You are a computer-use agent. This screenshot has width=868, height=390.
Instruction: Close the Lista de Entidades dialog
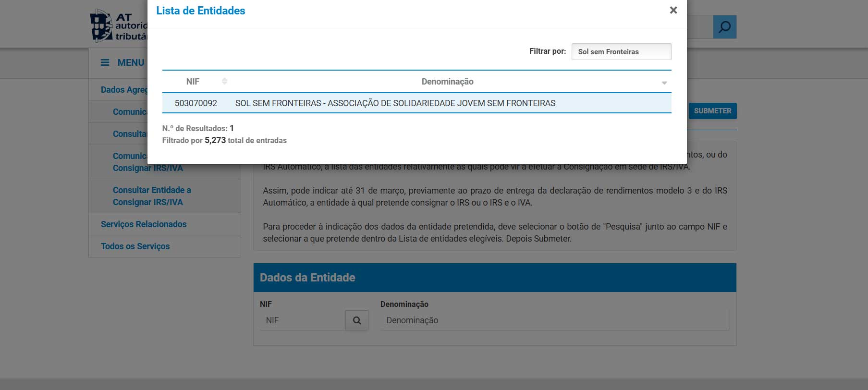673,11
